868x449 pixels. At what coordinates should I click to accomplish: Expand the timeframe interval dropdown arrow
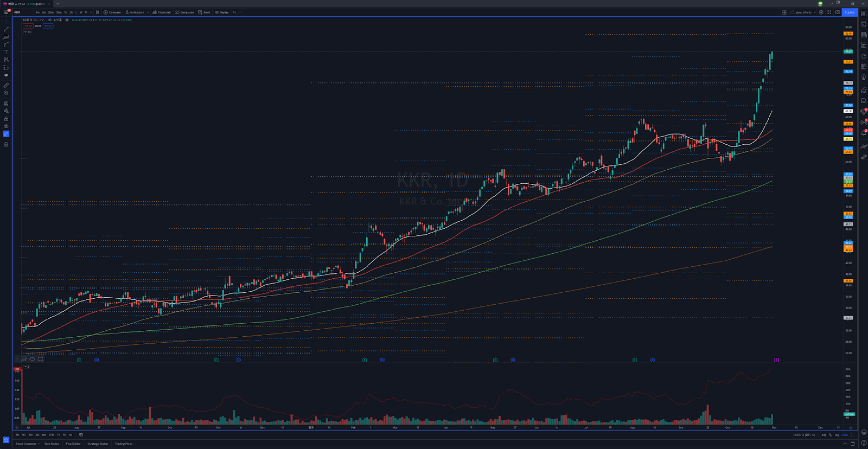91,12
